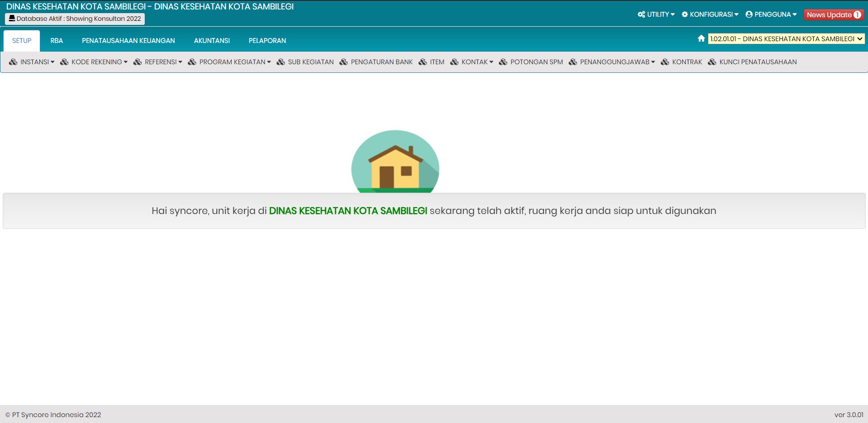Open the KONFIGURASI dropdown menu
868x423 pixels.
[710, 14]
